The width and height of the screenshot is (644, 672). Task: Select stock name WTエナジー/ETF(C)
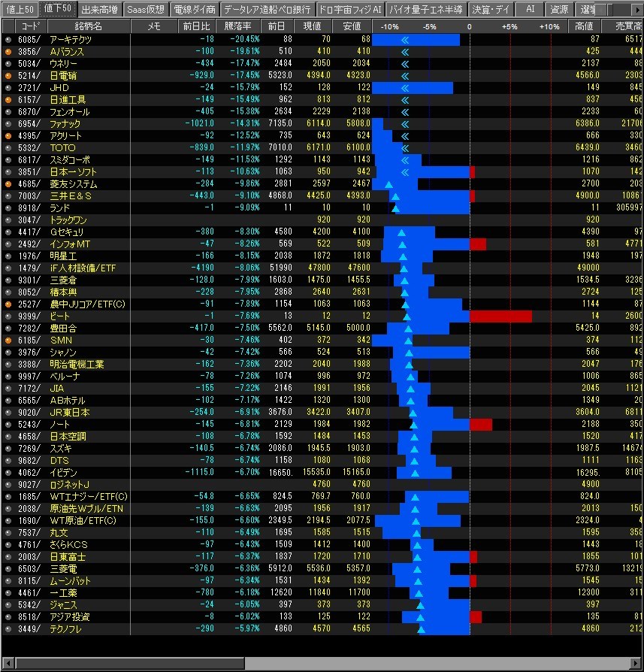[89, 497]
